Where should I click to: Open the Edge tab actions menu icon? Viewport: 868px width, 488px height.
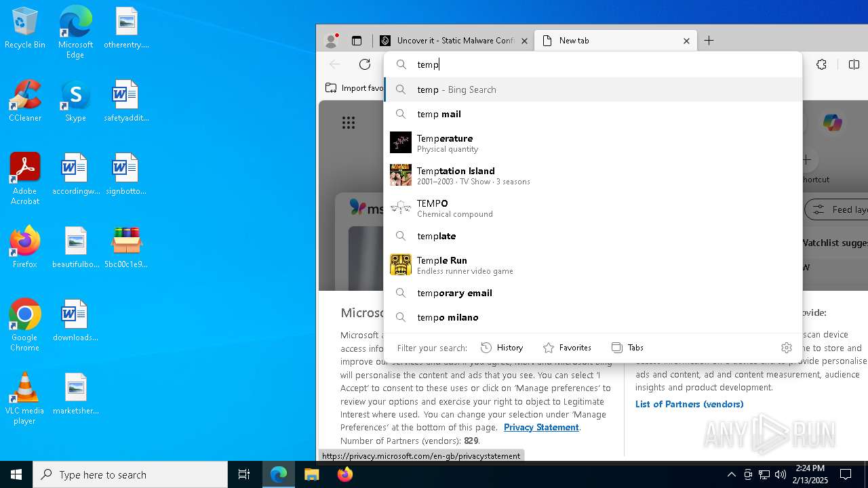pyautogui.click(x=357, y=41)
